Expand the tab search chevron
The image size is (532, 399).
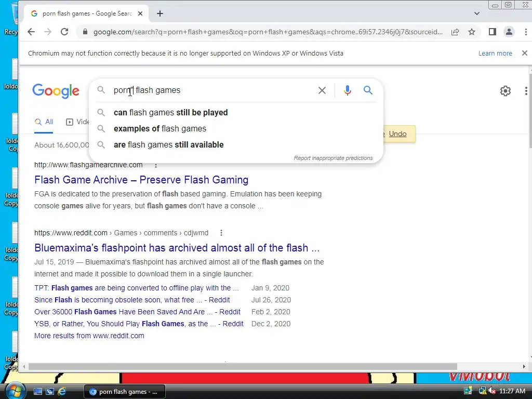pos(477,14)
